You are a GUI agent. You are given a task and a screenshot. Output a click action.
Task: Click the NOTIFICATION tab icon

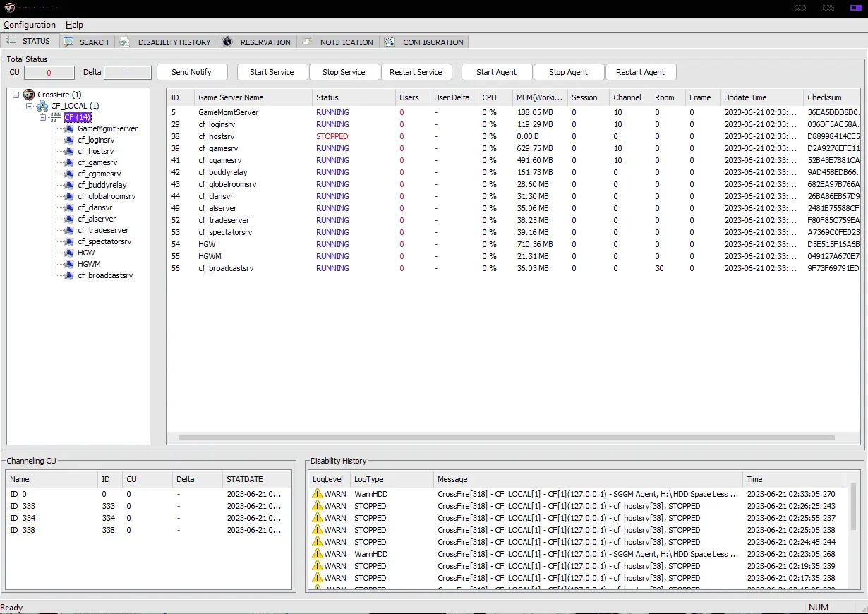307,42
